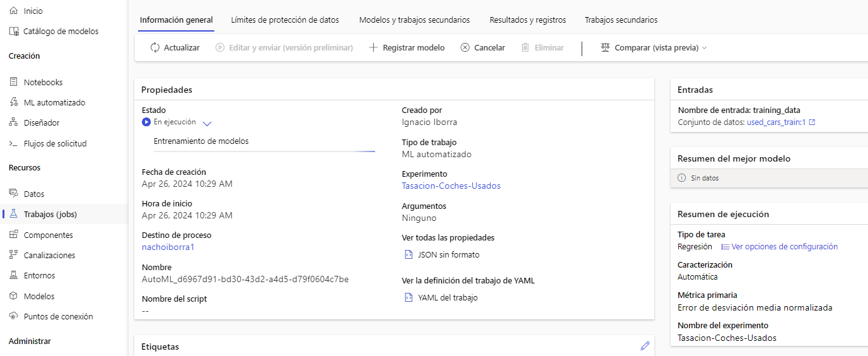
Task: Open the YAML del trabajo file icon
Action: click(408, 298)
